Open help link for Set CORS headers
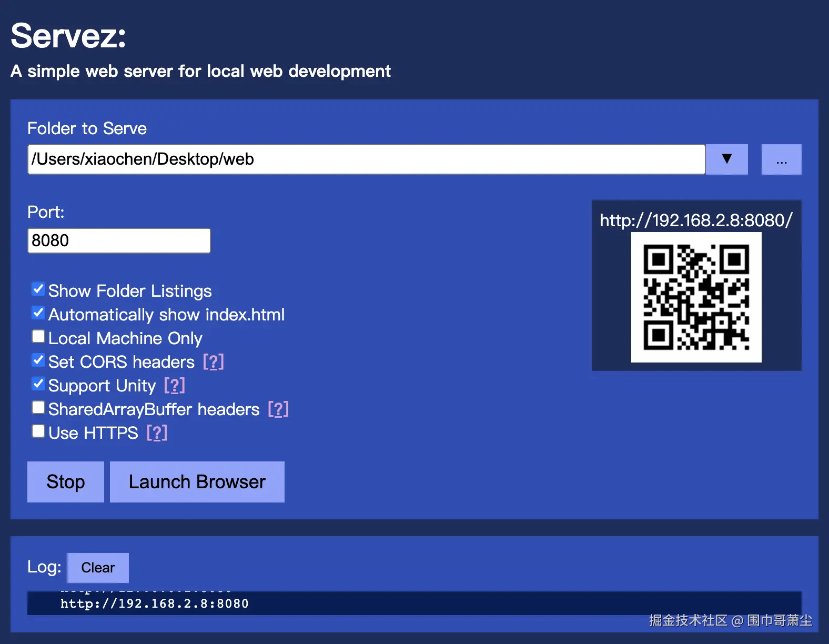This screenshot has width=829, height=644. (x=214, y=362)
